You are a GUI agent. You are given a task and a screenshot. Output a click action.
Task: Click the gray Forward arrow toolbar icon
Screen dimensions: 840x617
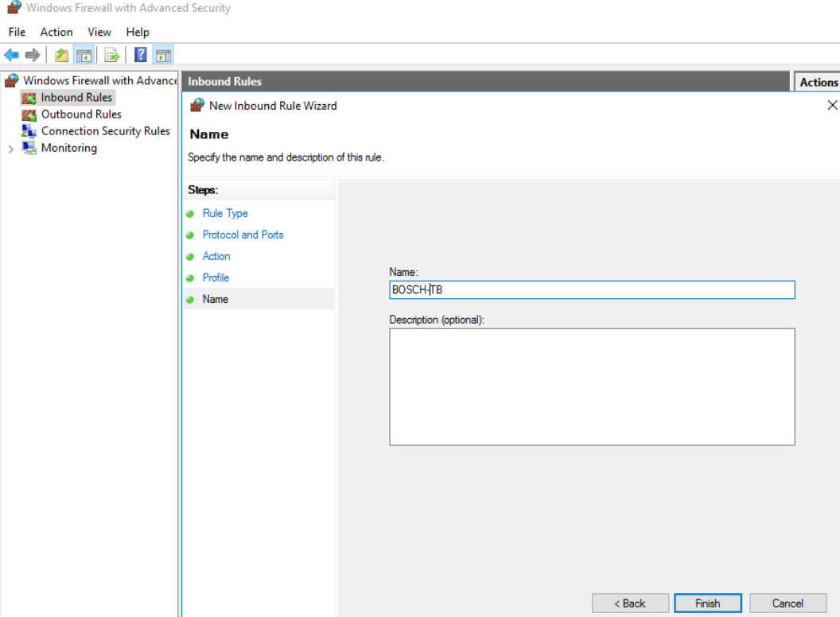(x=33, y=55)
